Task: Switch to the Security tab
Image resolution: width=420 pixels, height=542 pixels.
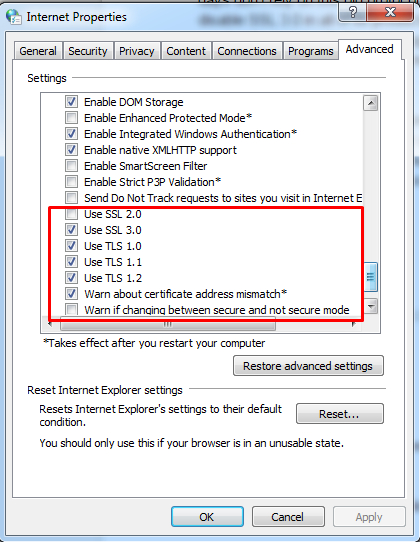Action: 88,51
